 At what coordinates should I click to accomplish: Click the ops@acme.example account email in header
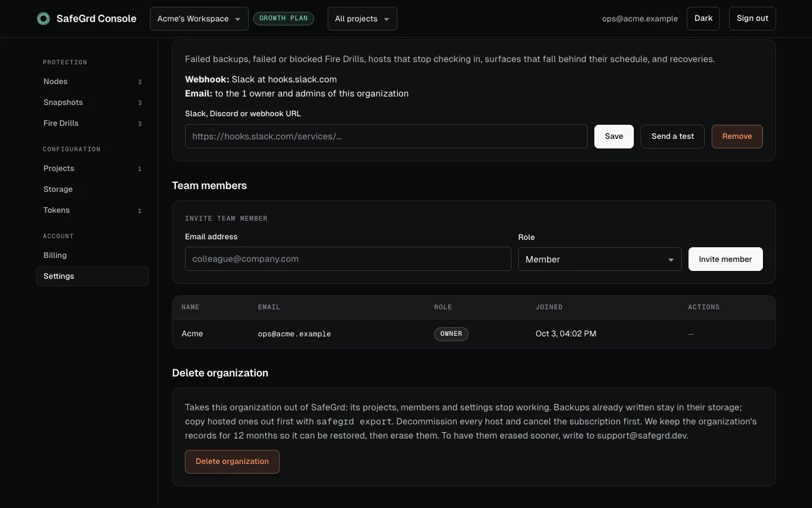[x=640, y=19]
